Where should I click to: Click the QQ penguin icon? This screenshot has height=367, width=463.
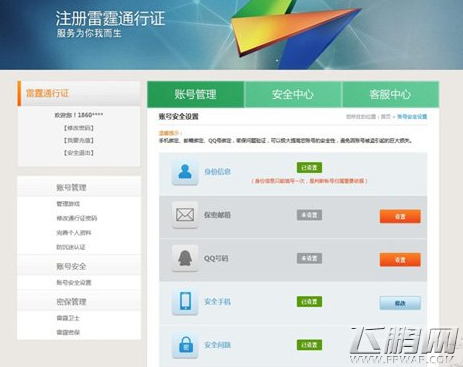pyautogui.click(x=185, y=258)
